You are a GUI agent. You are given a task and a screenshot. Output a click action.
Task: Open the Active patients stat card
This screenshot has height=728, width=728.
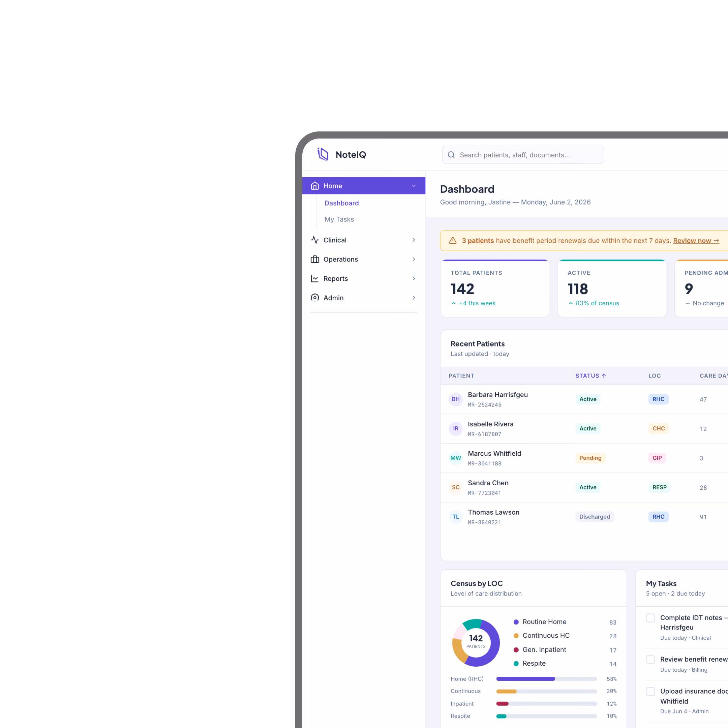(x=612, y=288)
